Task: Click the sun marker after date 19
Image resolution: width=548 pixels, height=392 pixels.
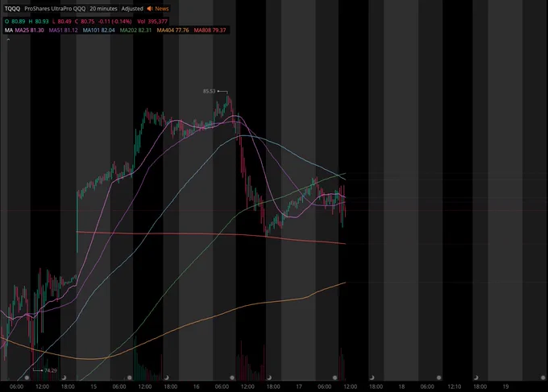Action: pyautogui.click(x=542, y=378)
